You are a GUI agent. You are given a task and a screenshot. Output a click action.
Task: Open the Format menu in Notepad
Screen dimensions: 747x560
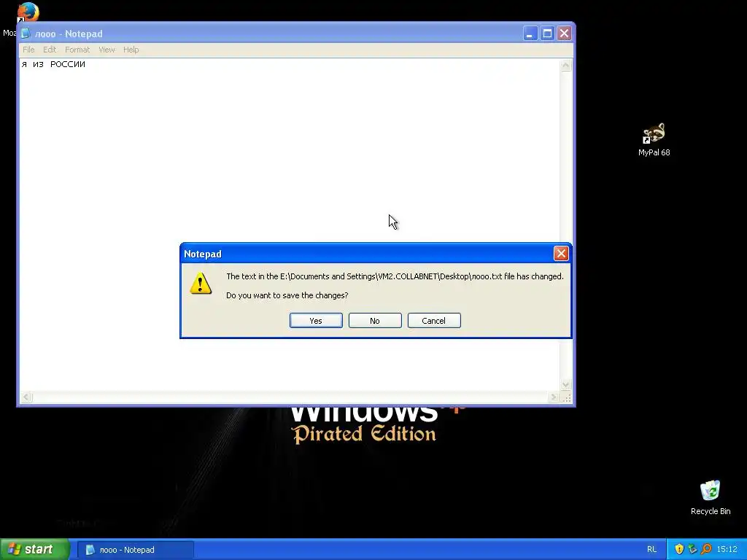(x=77, y=50)
